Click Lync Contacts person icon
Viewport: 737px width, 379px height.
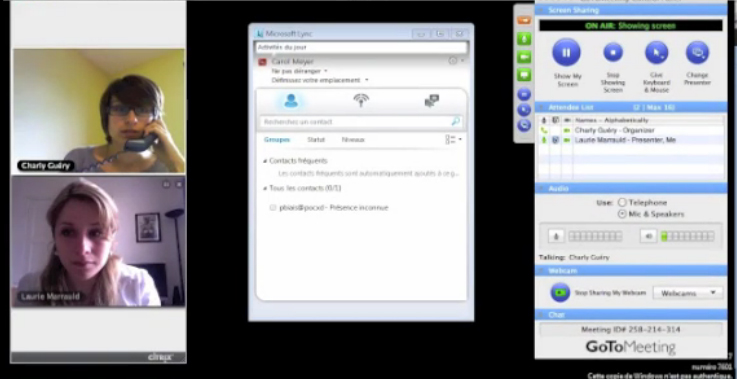tap(291, 101)
